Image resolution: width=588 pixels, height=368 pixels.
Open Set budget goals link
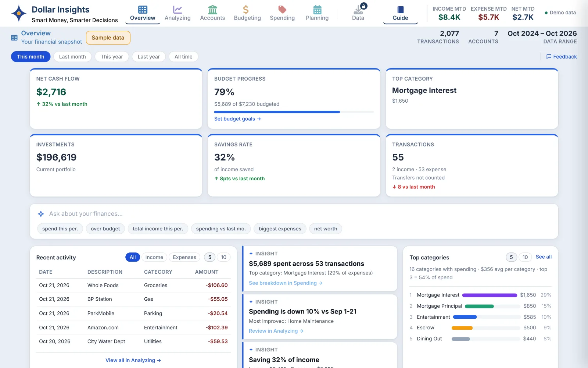(237, 119)
